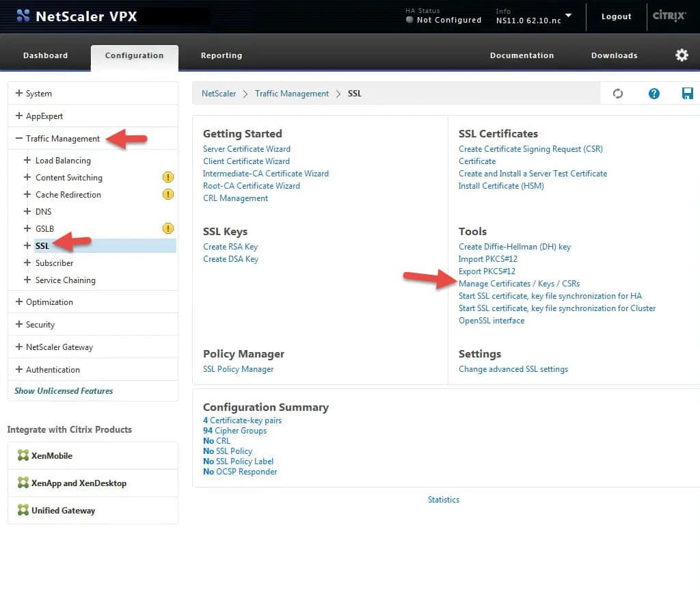This screenshot has height=590, width=700.
Task: Click the HA Status indicator dot
Action: (409, 20)
